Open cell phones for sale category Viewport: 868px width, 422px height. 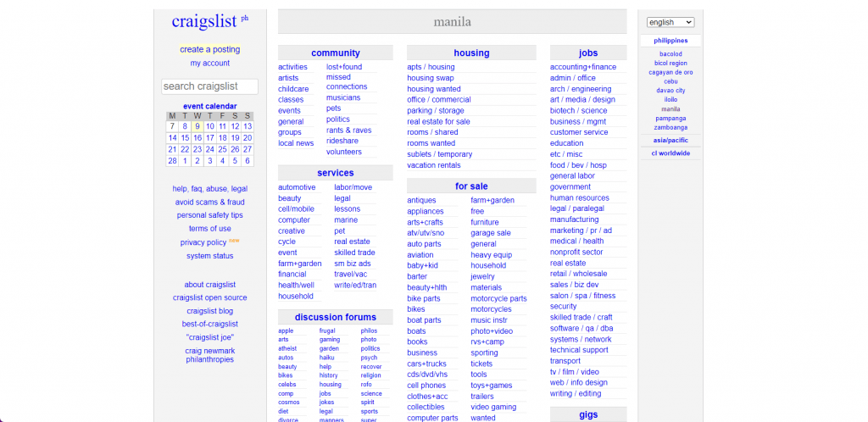[x=426, y=386]
